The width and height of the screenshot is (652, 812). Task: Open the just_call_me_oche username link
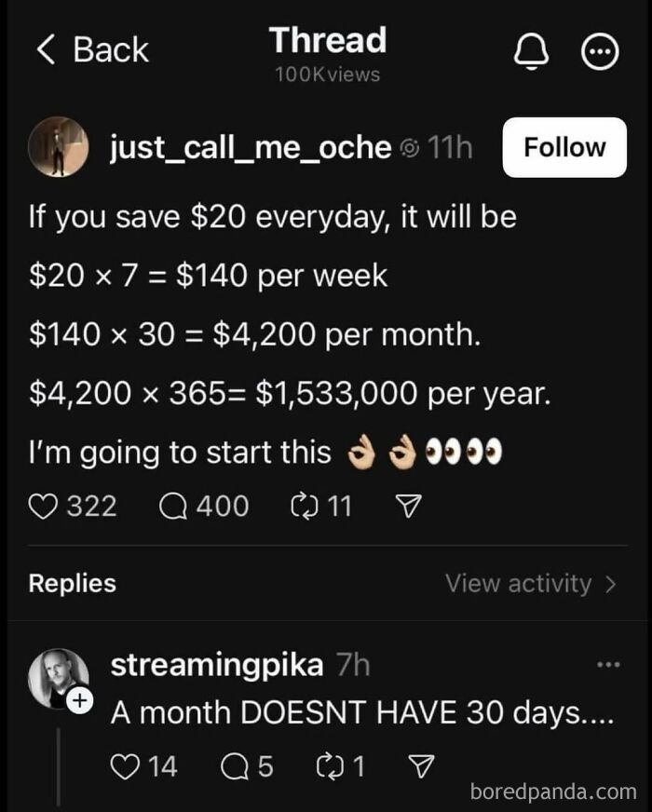pyautogui.click(x=251, y=147)
